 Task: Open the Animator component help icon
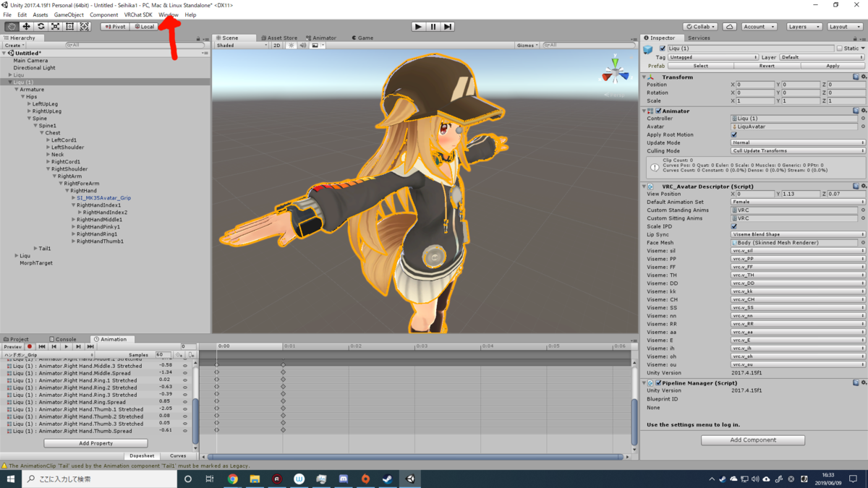click(856, 111)
